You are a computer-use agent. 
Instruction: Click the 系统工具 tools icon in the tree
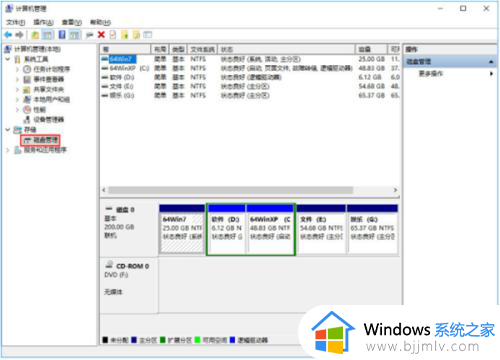tap(18, 59)
